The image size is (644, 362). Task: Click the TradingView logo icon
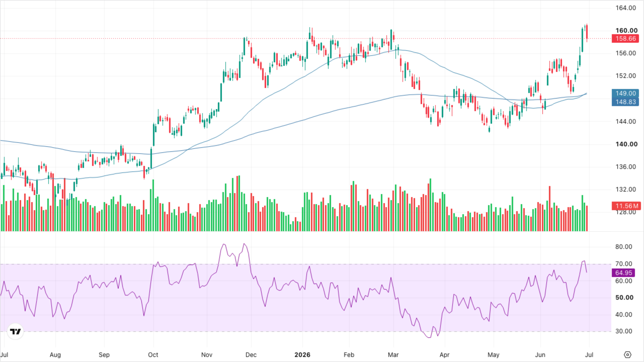point(15,331)
